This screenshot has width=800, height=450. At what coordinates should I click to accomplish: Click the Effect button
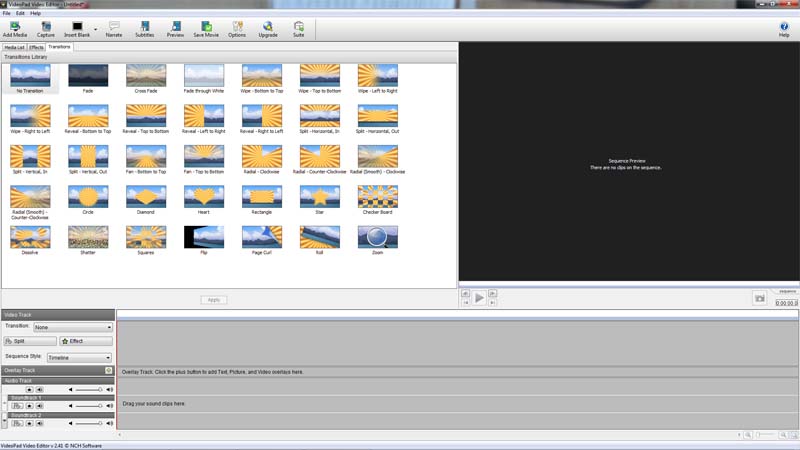pos(86,341)
